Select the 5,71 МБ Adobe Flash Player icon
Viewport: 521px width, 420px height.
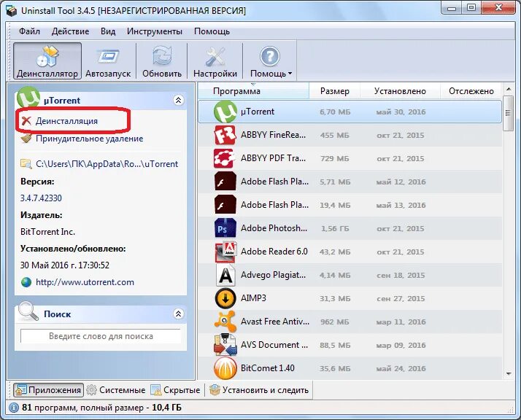(x=225, y=182)
